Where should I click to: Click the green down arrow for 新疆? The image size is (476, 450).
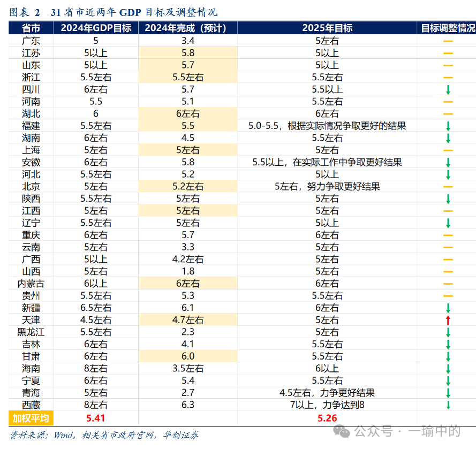448,308
